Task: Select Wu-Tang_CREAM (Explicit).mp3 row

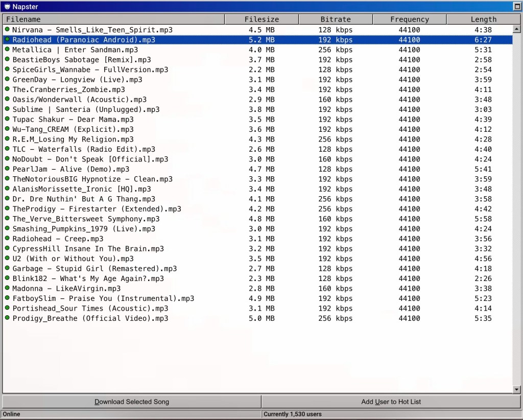Action: [x=73, y=129]
